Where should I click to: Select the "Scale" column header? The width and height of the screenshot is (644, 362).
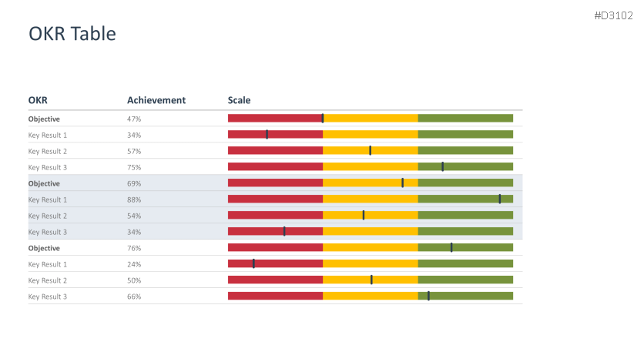(239, 100)
